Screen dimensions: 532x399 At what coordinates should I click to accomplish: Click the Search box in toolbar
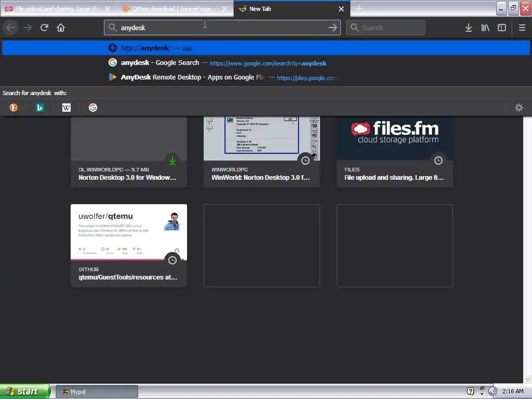386,28
